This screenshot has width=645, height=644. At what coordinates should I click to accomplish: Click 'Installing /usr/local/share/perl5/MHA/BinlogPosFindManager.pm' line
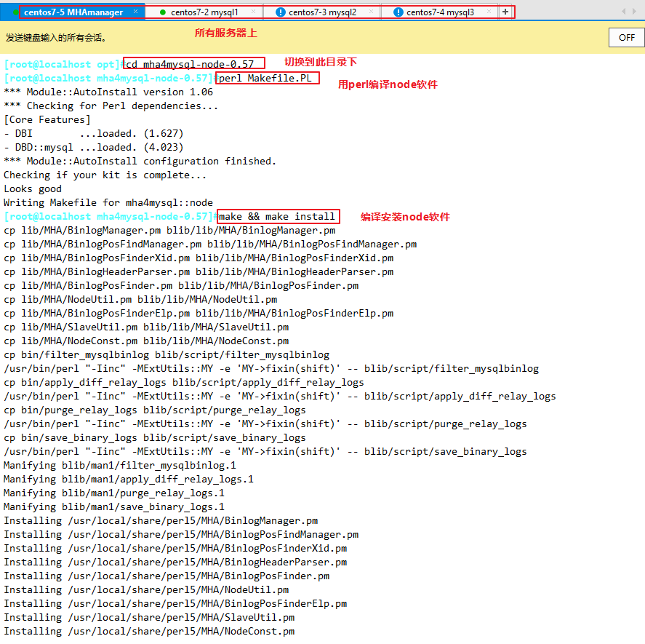[181, 534]
